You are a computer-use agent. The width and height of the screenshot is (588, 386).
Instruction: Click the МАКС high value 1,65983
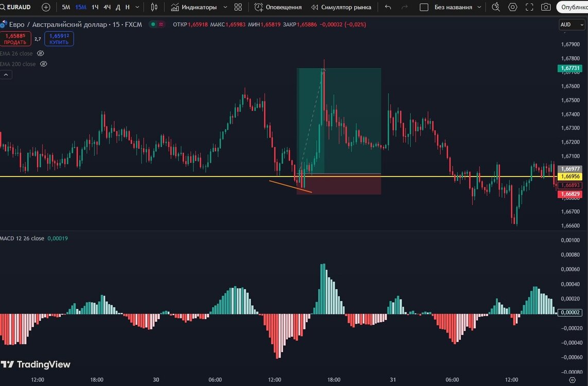coord(235,24)
